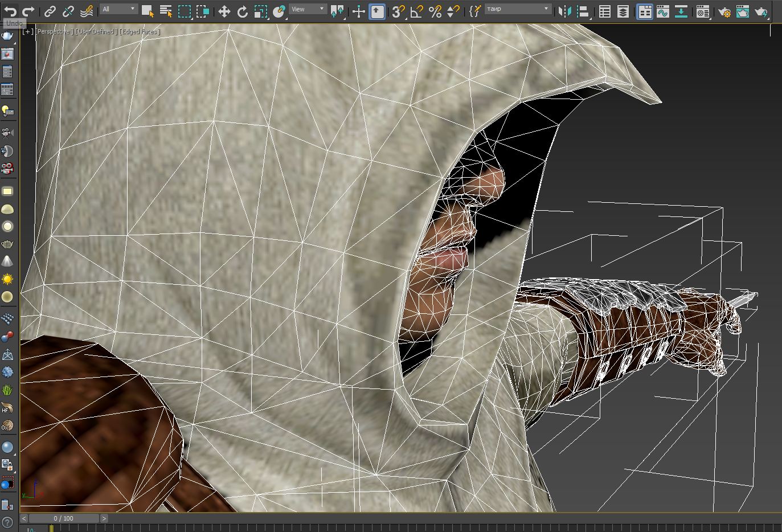
Task: Open the [Perspective] viewport label menu
Action: pyautogui.click(x=54, y=32)
